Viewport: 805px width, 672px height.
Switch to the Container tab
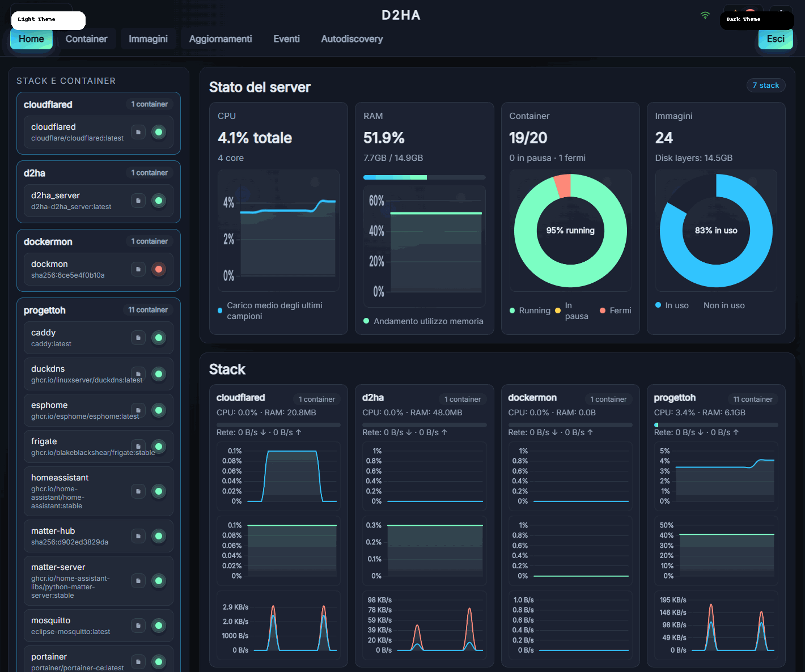[86, 39]
